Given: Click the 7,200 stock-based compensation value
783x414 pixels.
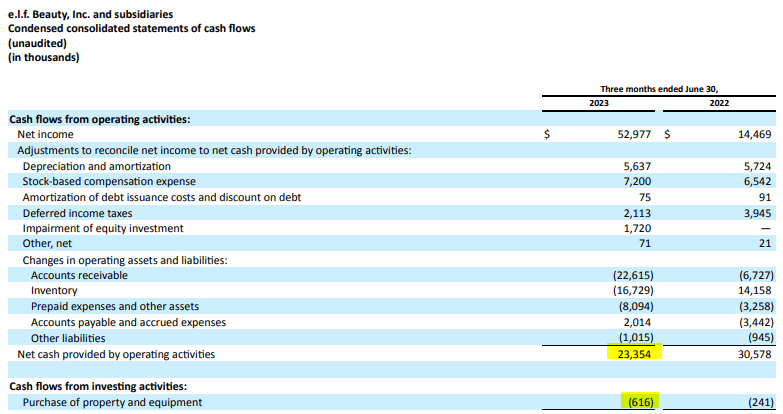Looking at the screenshot, I should point(637,181).
